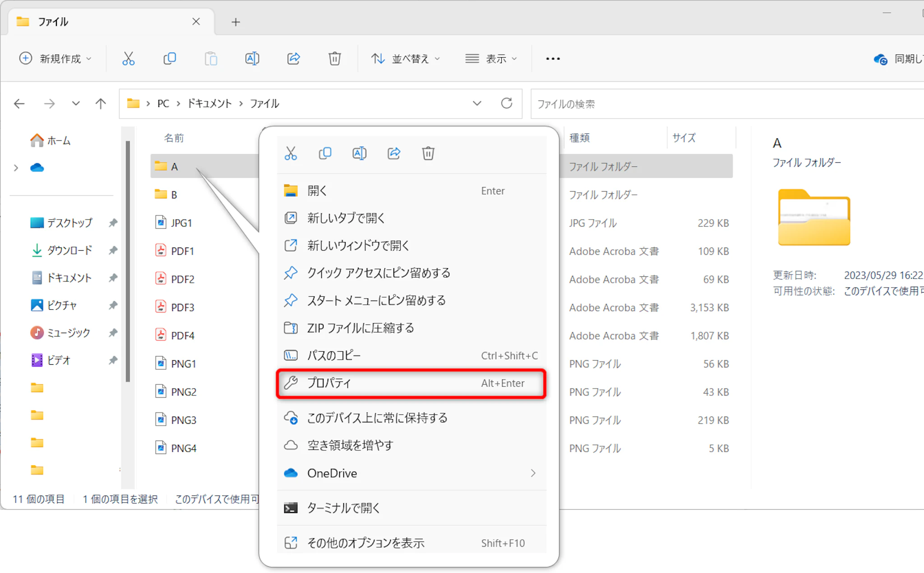Click the refresh icon beside address bar
This screenshot has height=573, width=924.
[x=507, y=104]
